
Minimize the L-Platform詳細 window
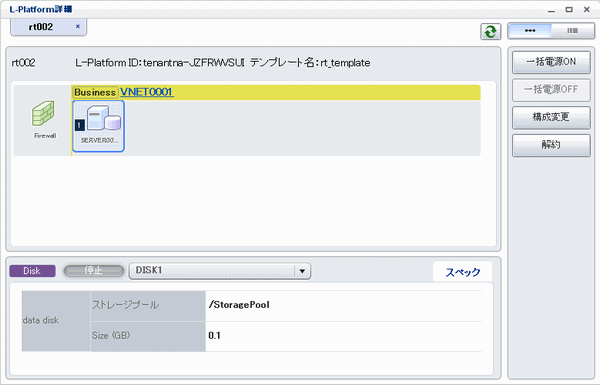tap(551, 10)
